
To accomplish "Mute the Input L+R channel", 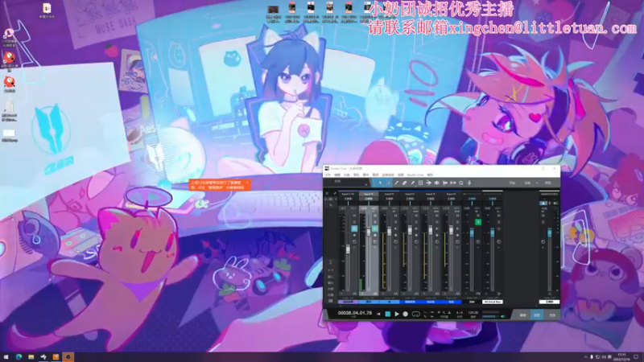I will [x=354, y=216].
